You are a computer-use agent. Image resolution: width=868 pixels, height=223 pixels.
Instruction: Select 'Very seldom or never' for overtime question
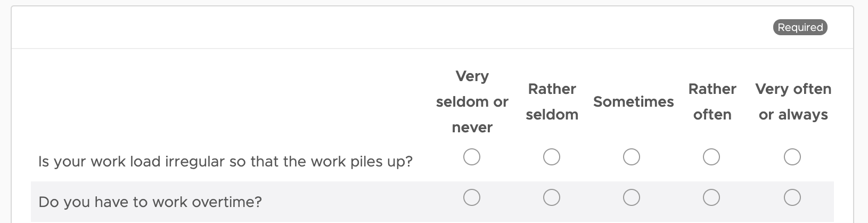pos(472,197)
